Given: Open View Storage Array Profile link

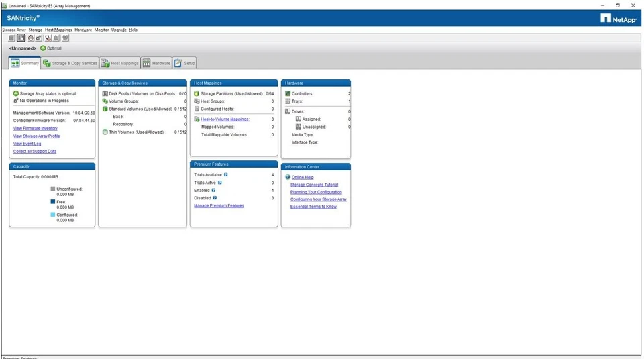Looking at the screenshot, I should pyautogui.click(x=36, y=136).
